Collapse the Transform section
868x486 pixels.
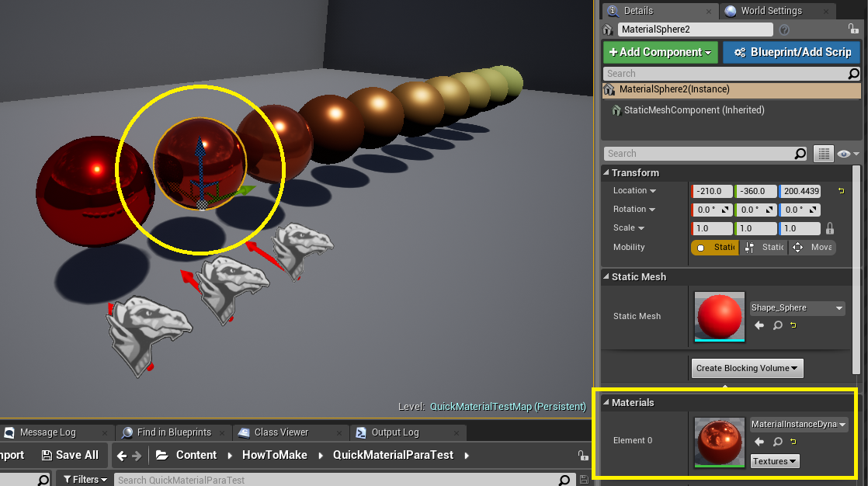pos(609,172)
